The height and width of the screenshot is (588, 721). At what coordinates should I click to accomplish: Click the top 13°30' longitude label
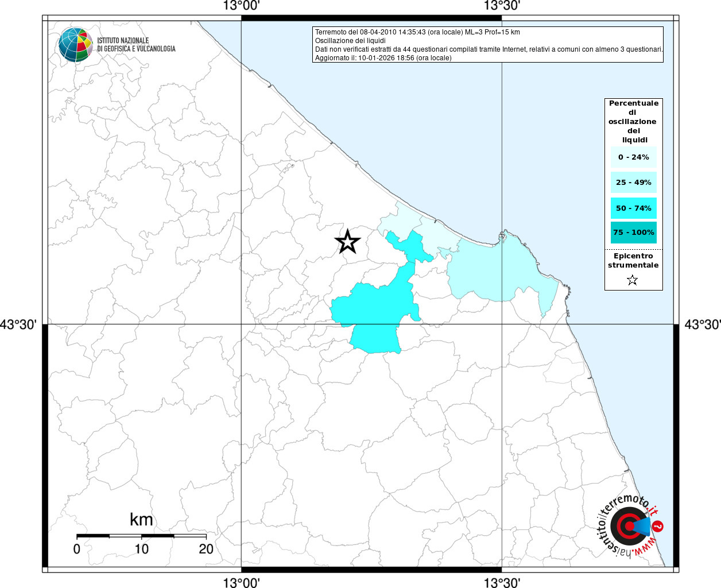pyautogui.click(x=502, y=6)
